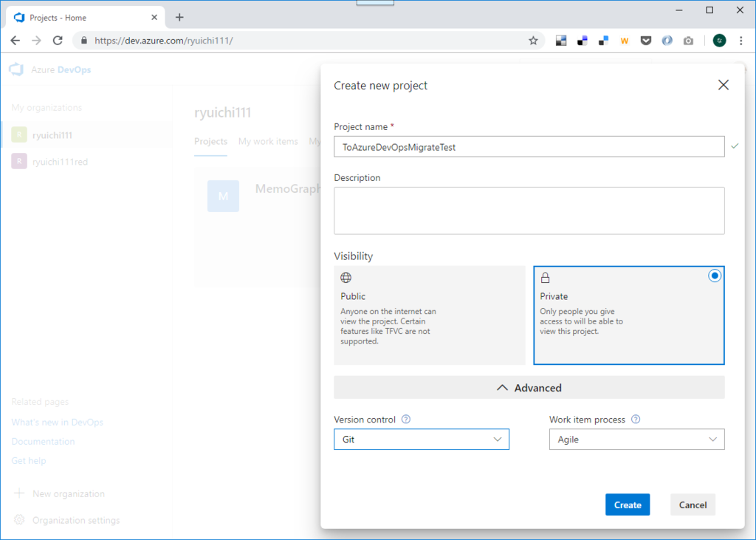Click the Get help link
The image size is (756, 540).
pos(29,461)
